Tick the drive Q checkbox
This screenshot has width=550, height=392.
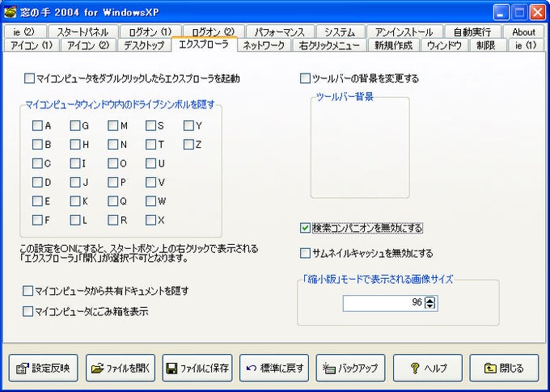coord(113,201)
